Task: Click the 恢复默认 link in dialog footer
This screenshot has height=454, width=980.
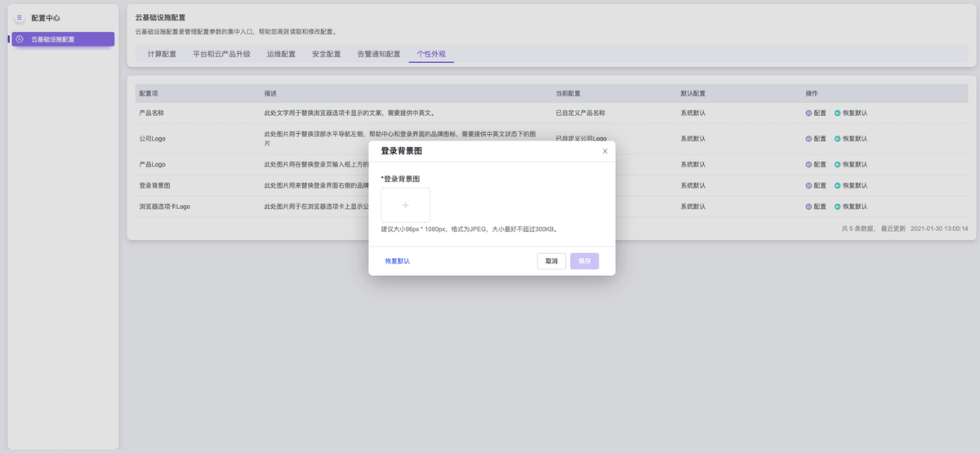Action: 398,261
